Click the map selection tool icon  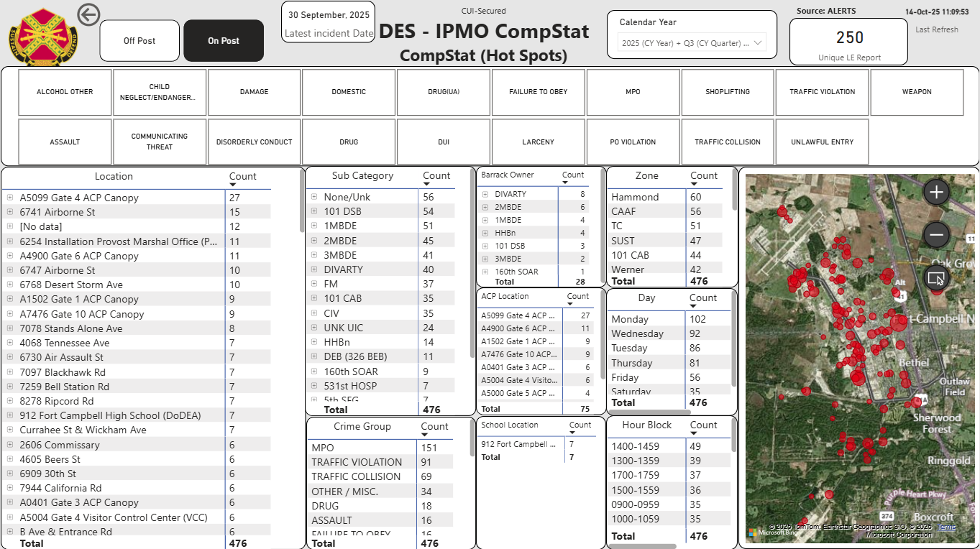click(936, 278)
